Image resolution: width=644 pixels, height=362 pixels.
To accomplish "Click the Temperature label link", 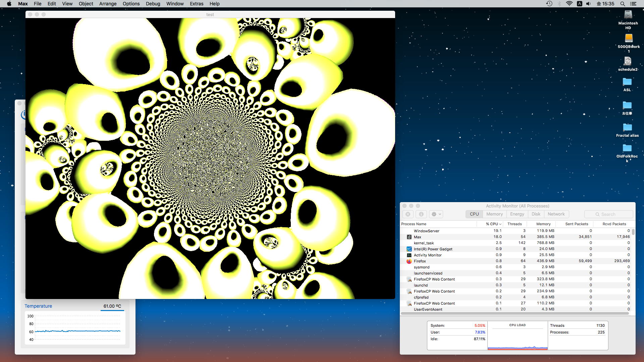I will [x=38, y=306].
